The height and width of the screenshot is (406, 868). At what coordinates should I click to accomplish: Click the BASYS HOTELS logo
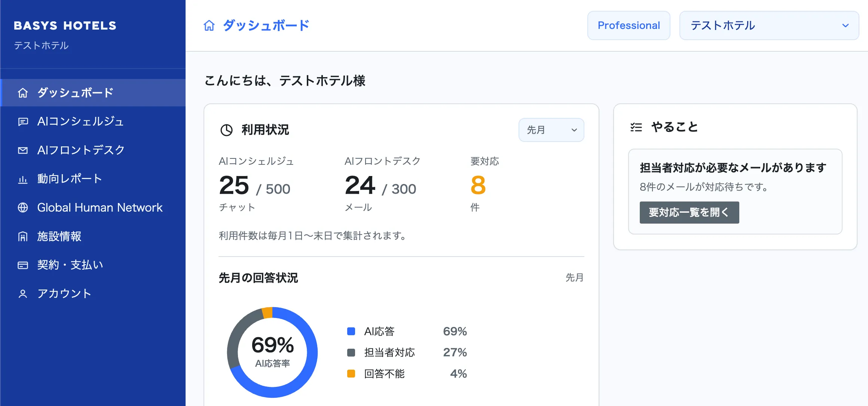(x=65, y=25)
